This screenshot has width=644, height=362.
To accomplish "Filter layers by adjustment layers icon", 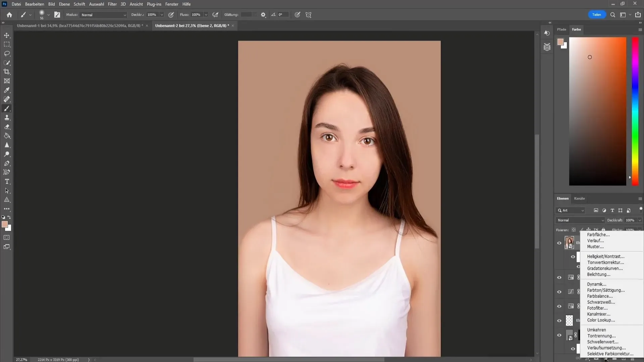I will pyautogui.click(x=604, y=210).
